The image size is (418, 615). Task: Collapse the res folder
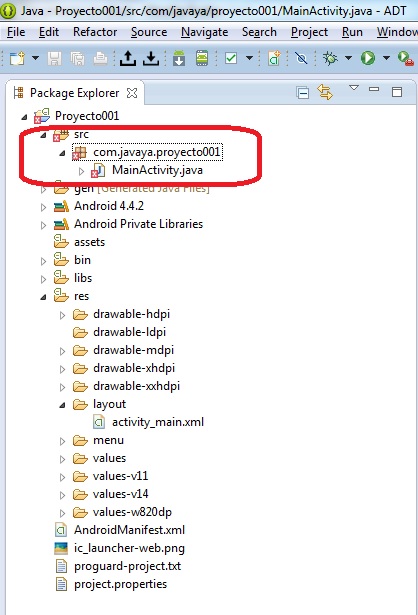[x=44, y=297]
